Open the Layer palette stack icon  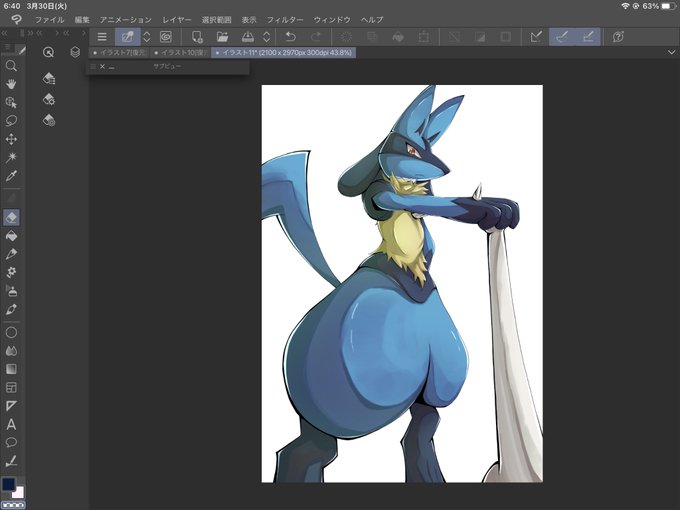coord(75,52)
